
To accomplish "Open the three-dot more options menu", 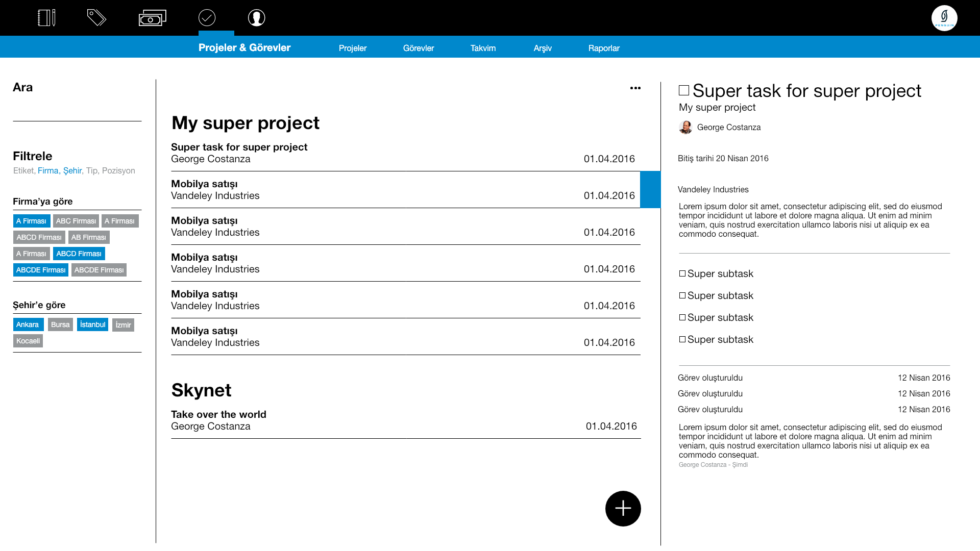I will (635, 88).
